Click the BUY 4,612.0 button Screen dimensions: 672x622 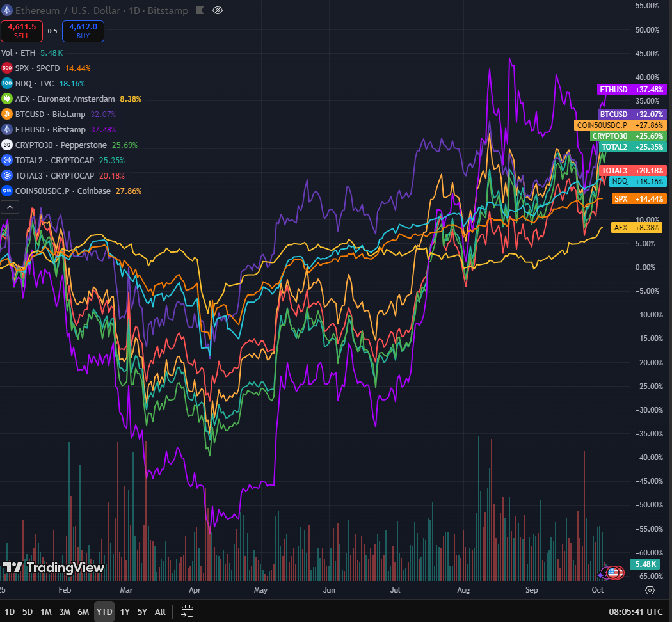[x=83, y=31]
